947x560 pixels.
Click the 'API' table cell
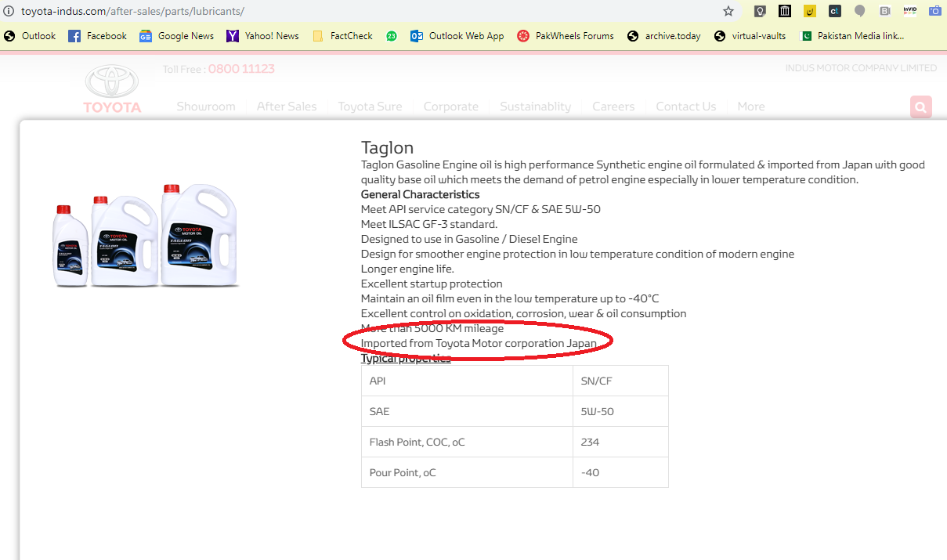pyautogui.click(x=467, y=381)
